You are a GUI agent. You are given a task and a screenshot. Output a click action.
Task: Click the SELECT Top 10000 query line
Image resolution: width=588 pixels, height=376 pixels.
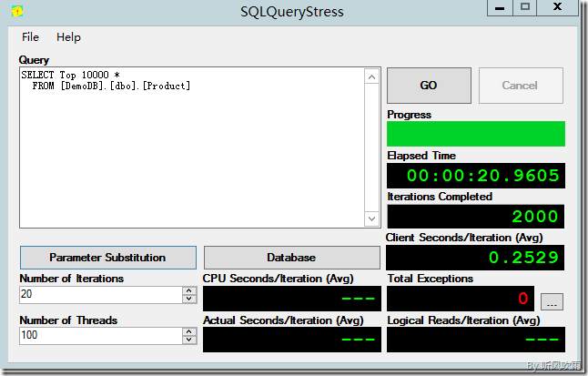click(70, 75)
